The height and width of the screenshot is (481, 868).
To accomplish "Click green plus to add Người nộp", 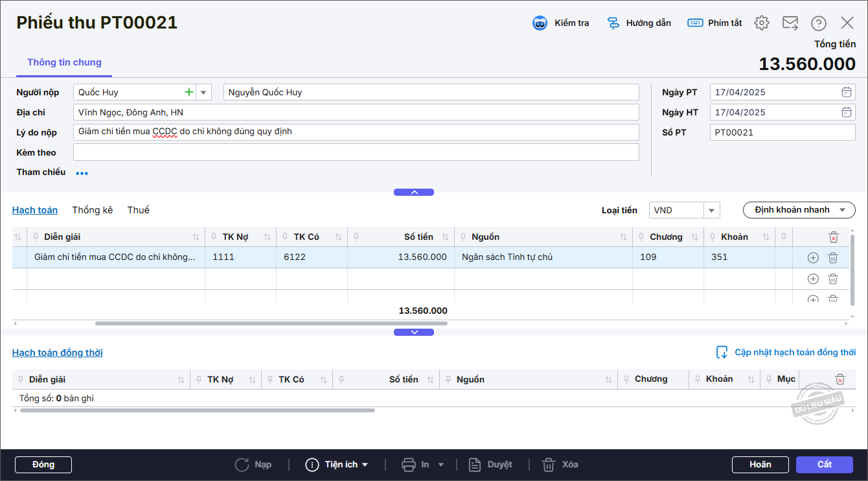I will pyautogui.click(x=189, y=92).
